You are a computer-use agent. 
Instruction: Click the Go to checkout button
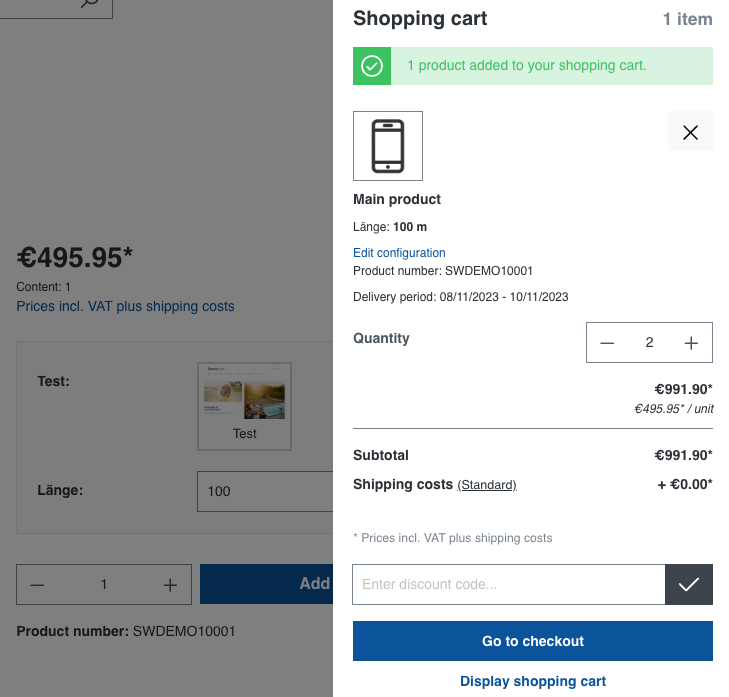pyautogui.click(x=533, y=641)
